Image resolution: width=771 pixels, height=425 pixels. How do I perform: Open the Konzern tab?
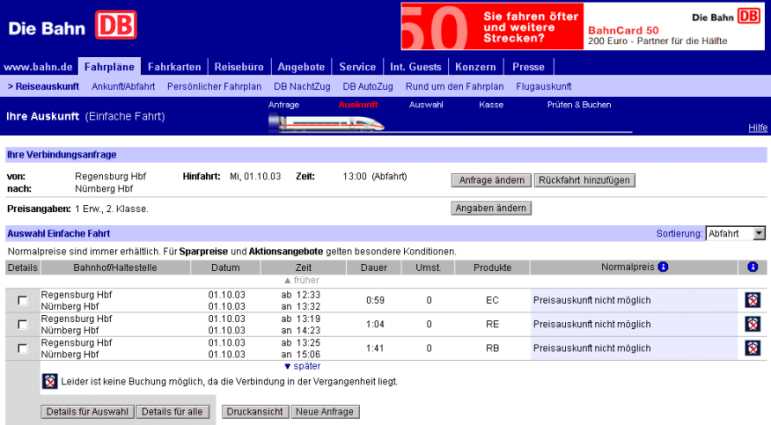pos(475,67)
